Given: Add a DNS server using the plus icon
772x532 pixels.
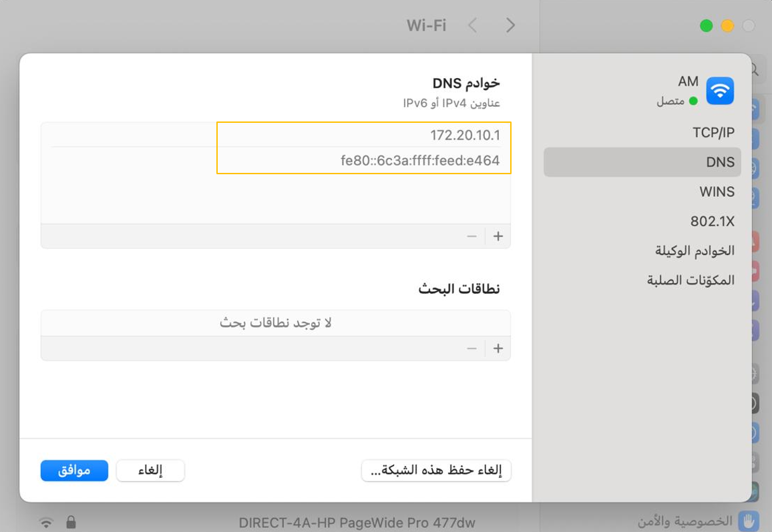Looking at the screenshot, I should (498, 236).
